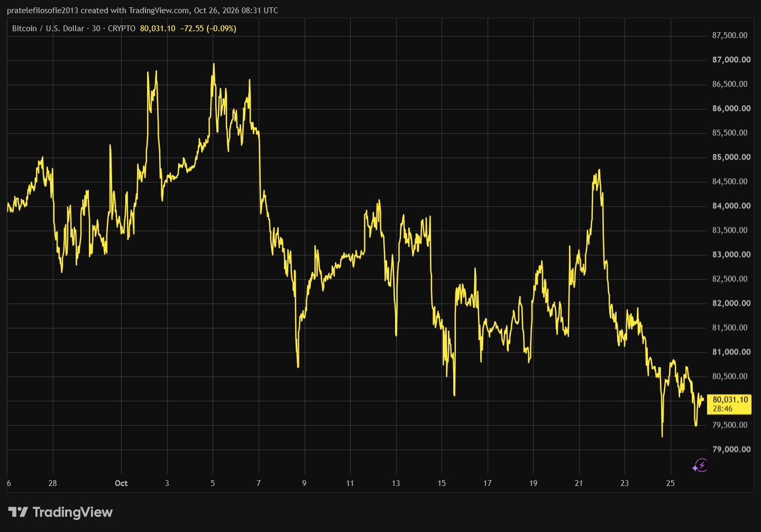
Task: Click the 30 interval value in the legend
Action: coord(96,29)
